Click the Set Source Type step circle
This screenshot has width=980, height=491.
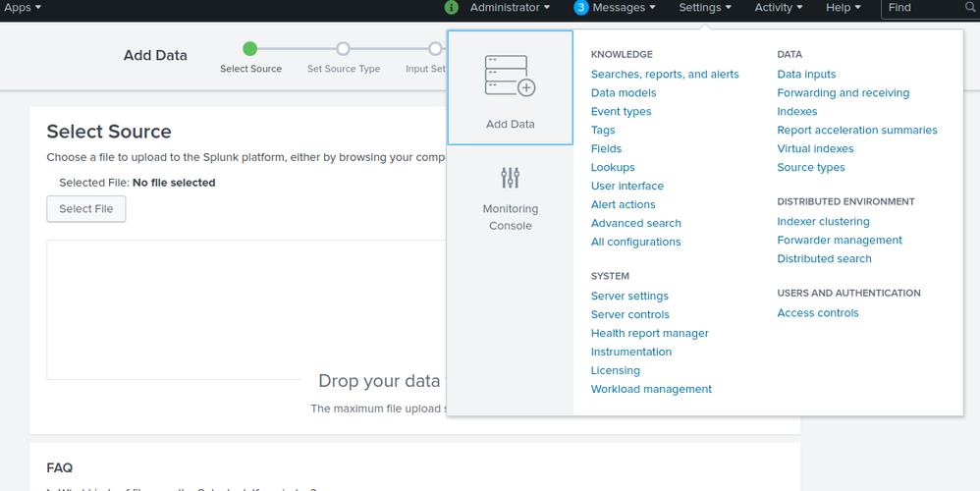(343, 48)
